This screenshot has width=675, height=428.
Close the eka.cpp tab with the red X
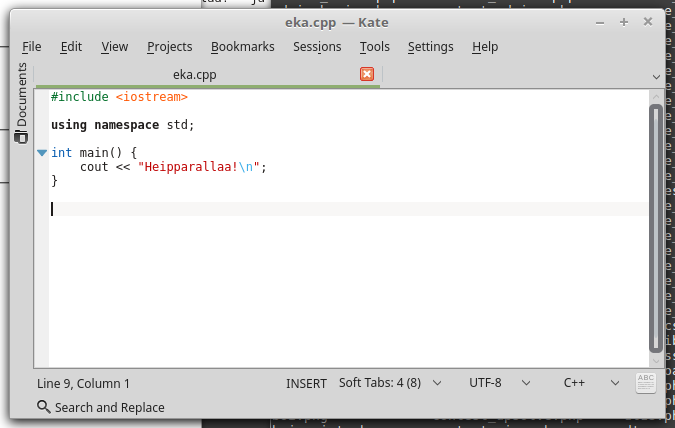(366, 74)
